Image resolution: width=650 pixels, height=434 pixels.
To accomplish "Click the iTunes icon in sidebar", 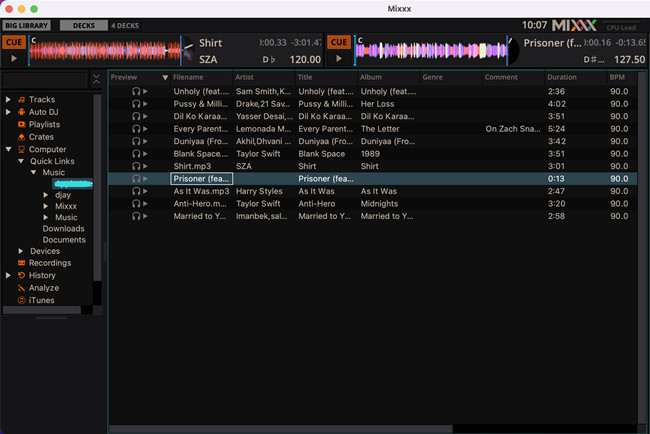I will (22, 300).
